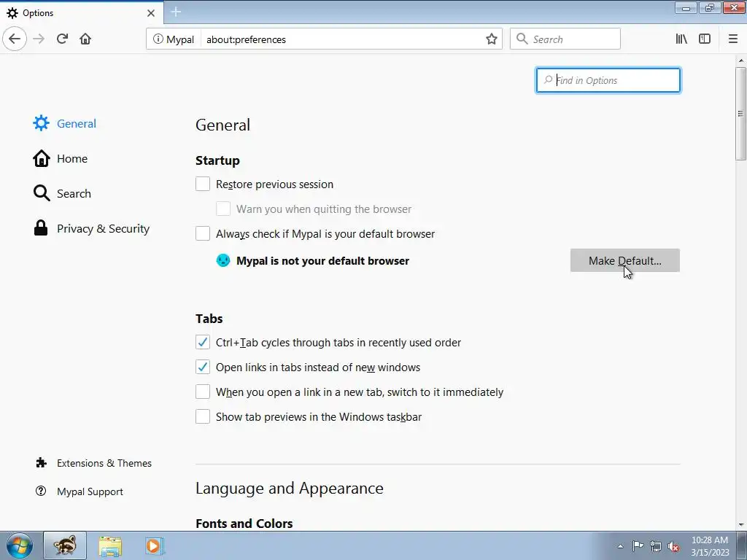Enable Show tab previews in Windows taskbar

pyautogui.click(x=203, y=416)
